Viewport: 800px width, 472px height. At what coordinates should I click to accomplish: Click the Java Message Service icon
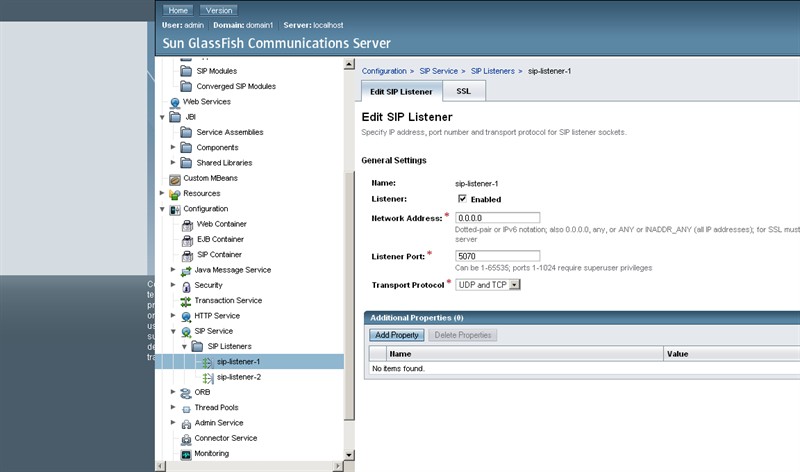click(x=186, y=271)
